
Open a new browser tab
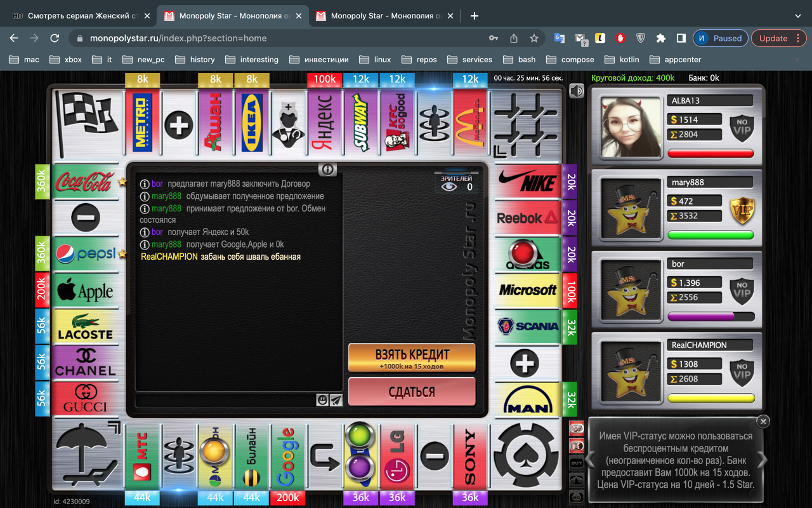[474, 16]
